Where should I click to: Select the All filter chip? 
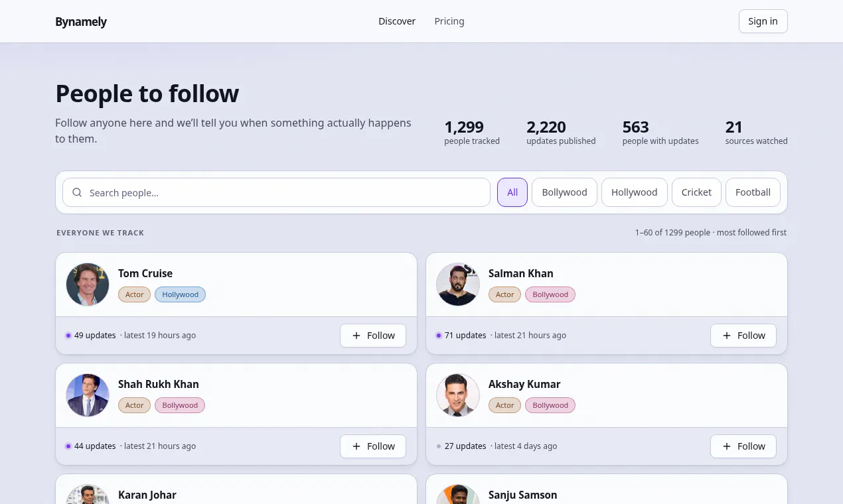(512, 192)
